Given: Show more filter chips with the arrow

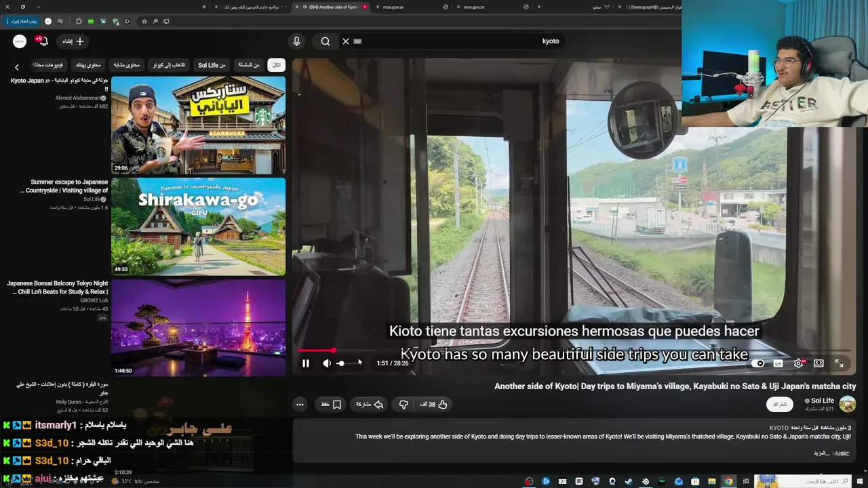Looking at the screenshot, I should pos(17,67).
